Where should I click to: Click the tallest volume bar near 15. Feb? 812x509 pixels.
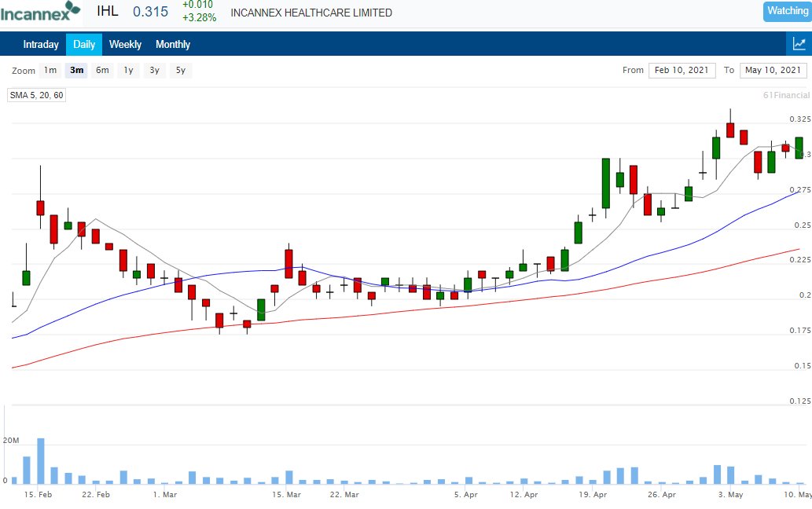pos(40,461)
